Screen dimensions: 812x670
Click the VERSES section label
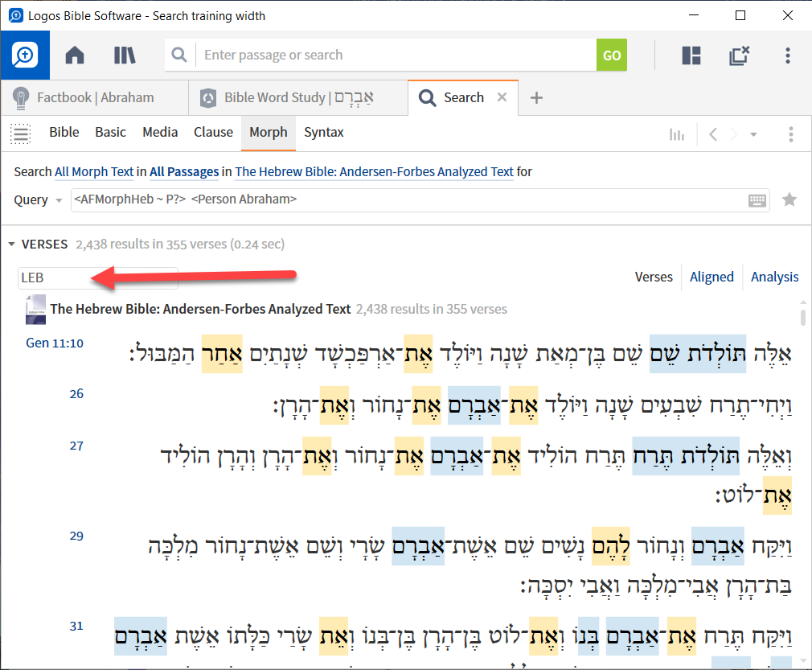(44, 244)
